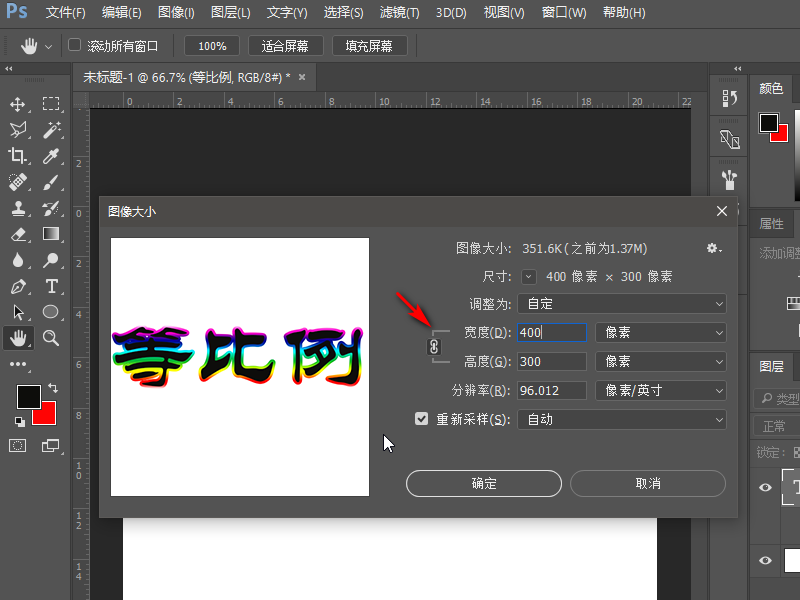Screen dimensions: 800x600
Task: Select the Blur tool
Action: point(18,260)
